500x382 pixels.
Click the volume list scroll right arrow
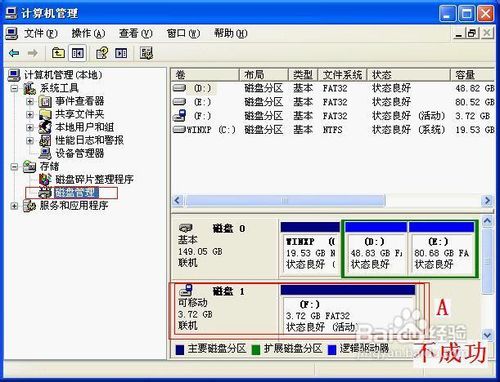pyautogui.click(x=488, y=200)
